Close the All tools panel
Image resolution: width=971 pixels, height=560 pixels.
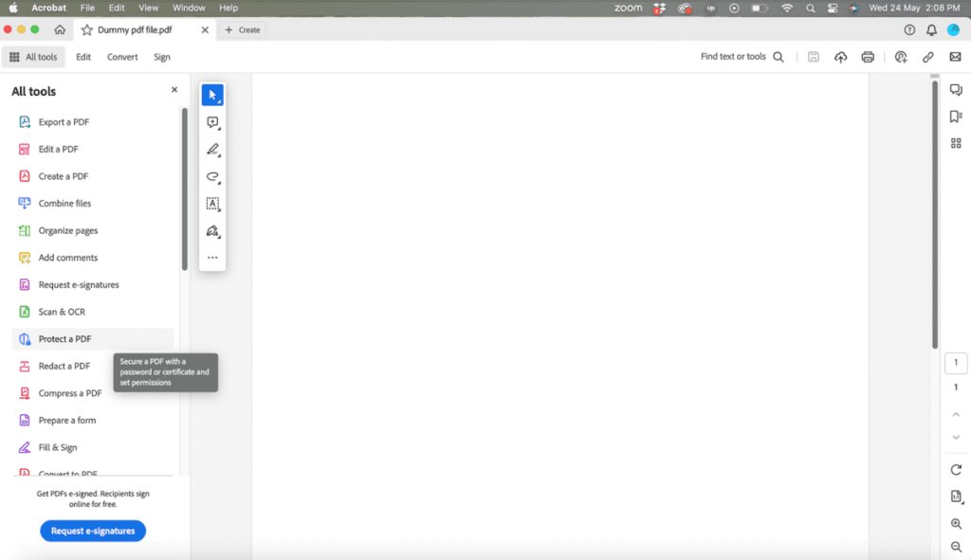tap(174, 89)
